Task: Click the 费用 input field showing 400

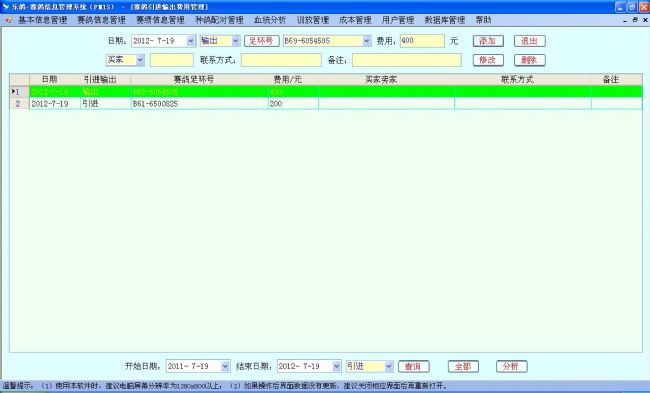Action: tap(422, 41)
